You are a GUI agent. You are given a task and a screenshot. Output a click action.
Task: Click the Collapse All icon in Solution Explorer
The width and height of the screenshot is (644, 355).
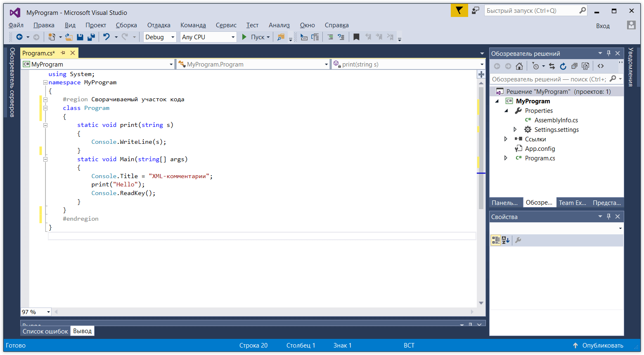click(x=574, y=66)
